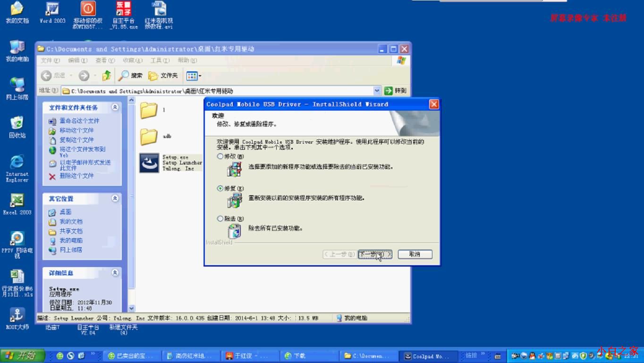Click 将这个文件发布到 Web link
Screen dimensions: 644x363
[x=82, y=152]
